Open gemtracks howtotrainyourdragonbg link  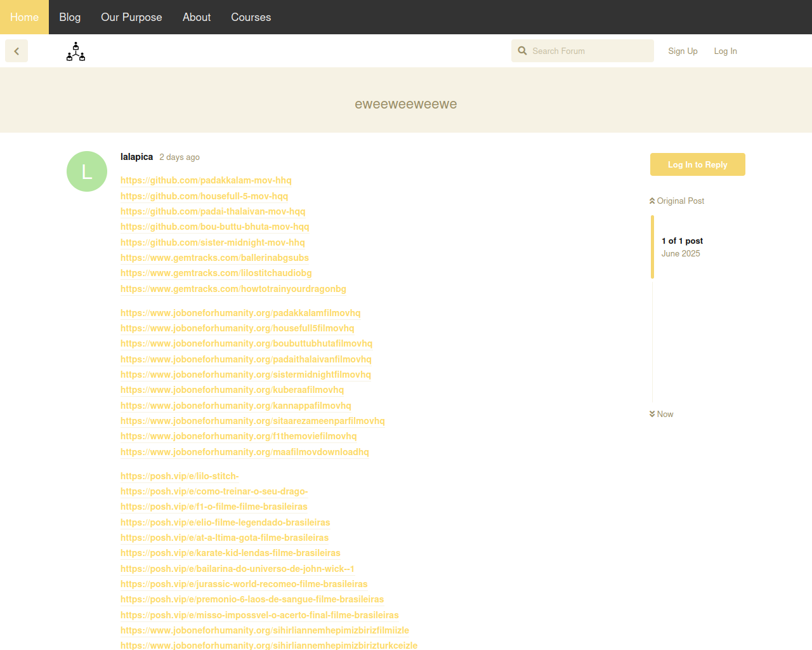[x=233, y=289]
